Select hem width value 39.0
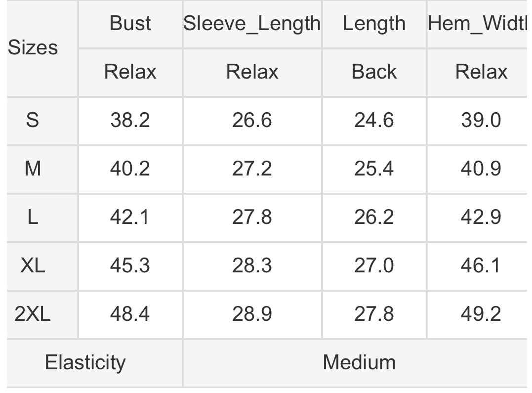 coord(481,120)
